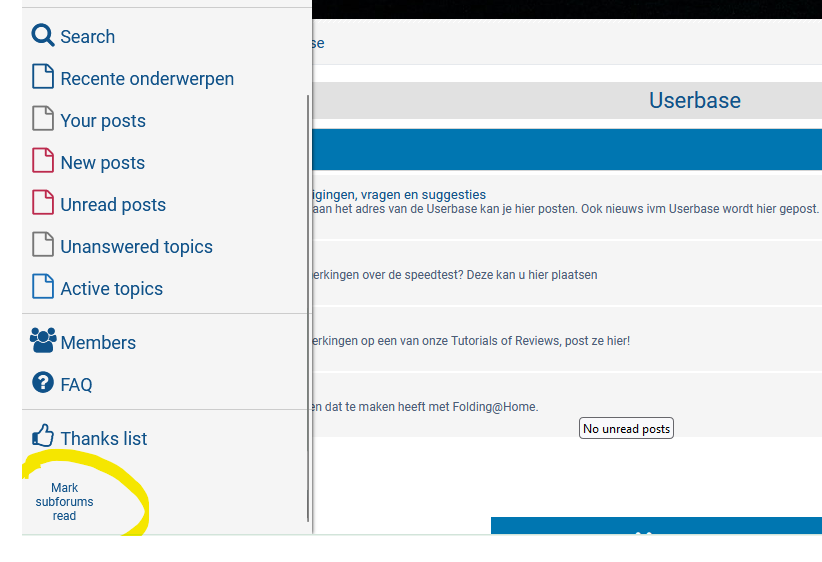Choose the Thanks list menu text

coord(103,439)
